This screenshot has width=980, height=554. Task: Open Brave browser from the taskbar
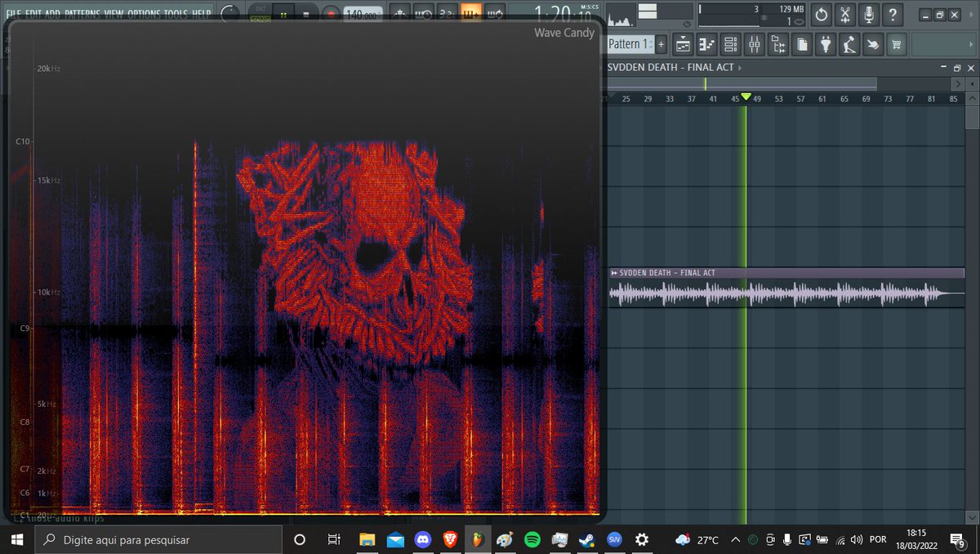450,539
